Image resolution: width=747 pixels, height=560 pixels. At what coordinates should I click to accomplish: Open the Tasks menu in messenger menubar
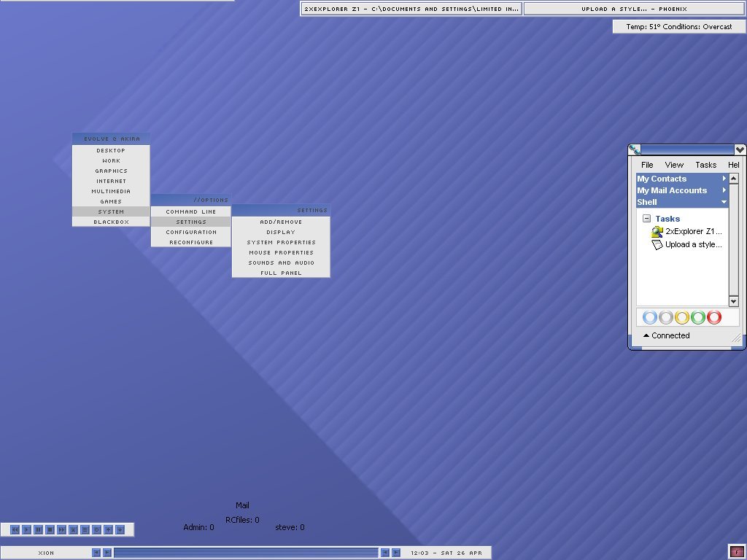pos(705,165)
